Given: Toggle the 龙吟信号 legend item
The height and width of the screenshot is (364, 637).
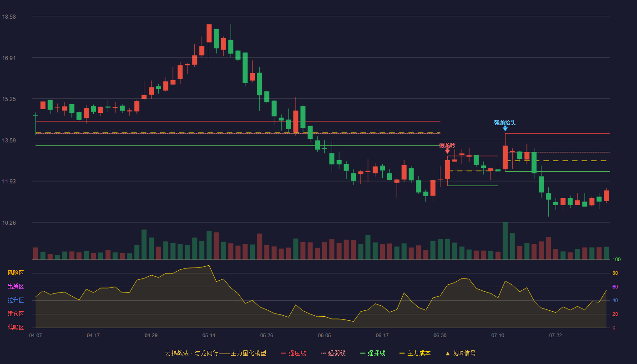Looking at the screenshot, I should (x=460, y=353).
